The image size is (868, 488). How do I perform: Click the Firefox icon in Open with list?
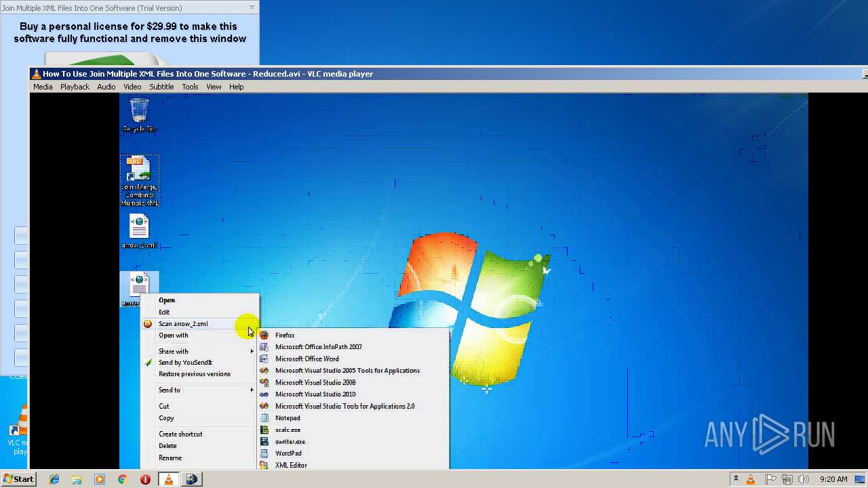click(264, 335)
